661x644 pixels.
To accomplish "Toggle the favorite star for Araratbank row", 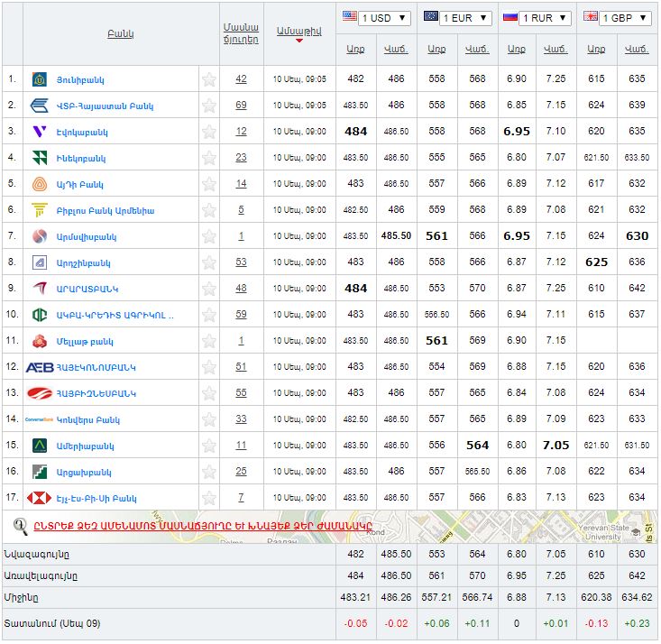I will [x=209, y=289].
